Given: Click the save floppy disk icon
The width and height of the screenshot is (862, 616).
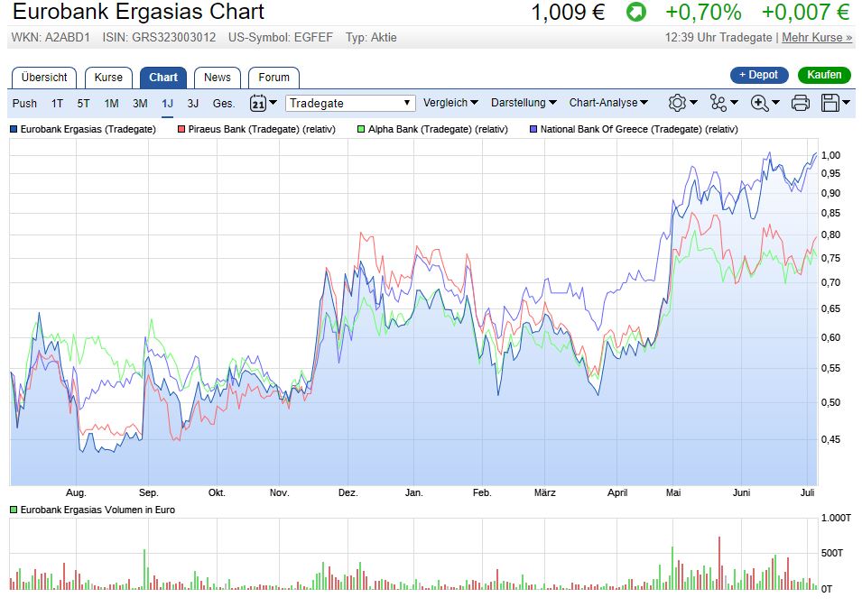Looking at the screenshot, I should [830, 103].
